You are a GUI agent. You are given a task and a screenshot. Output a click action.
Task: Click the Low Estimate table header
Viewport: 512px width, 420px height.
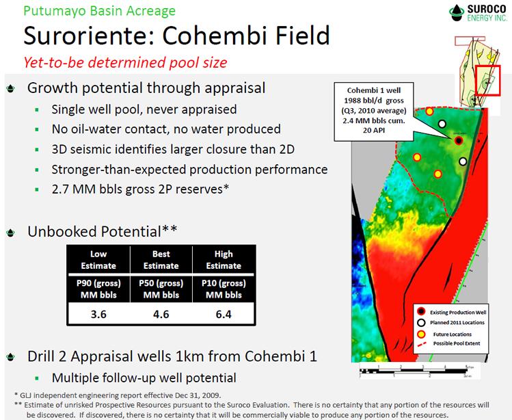[x=98, y=259]
